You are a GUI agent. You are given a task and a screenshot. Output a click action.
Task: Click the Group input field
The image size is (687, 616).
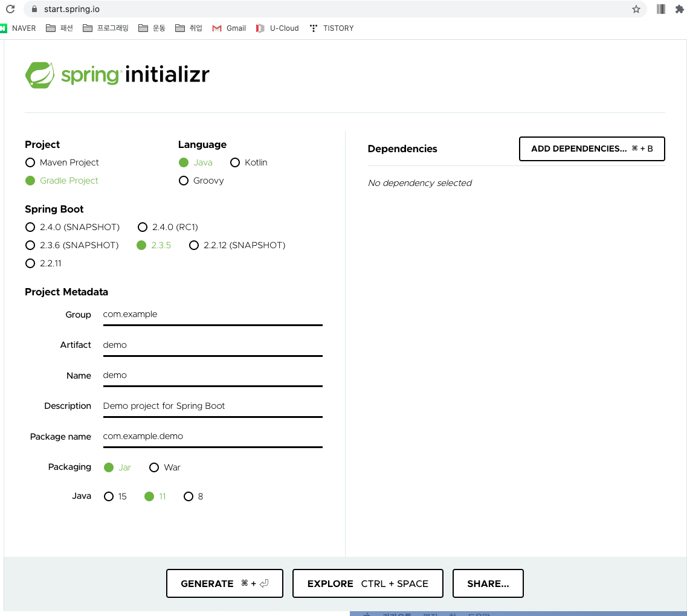(213, 315)
